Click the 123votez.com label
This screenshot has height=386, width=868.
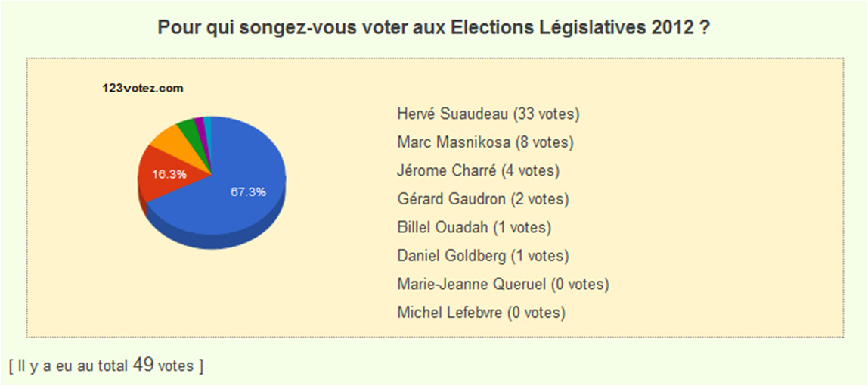coord(143,88)
